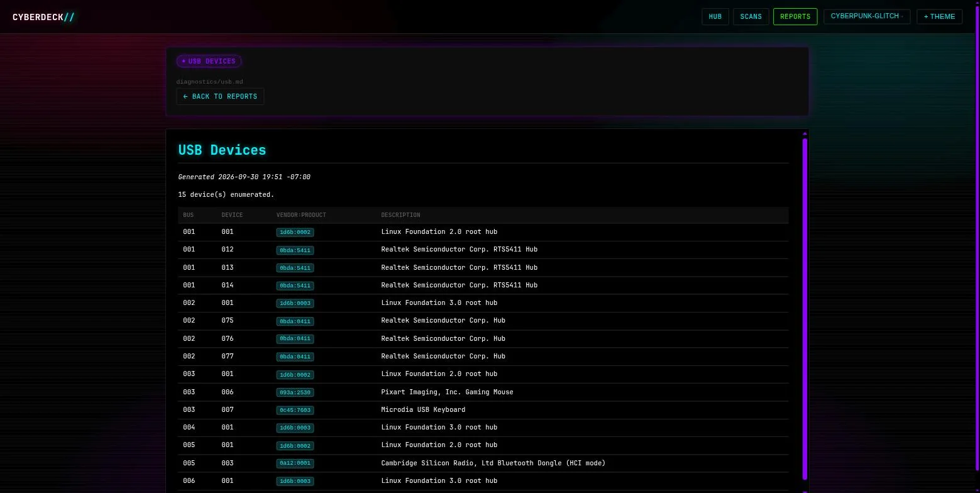Click the 0bda:0411 badge for device 075
This screenshot has width=980, height=493.
[295, 321]
